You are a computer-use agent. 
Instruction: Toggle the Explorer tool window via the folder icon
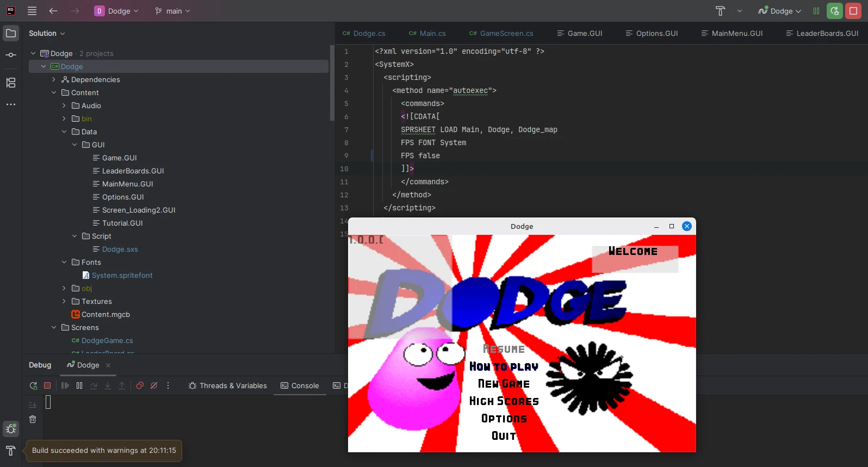point(11,33)
